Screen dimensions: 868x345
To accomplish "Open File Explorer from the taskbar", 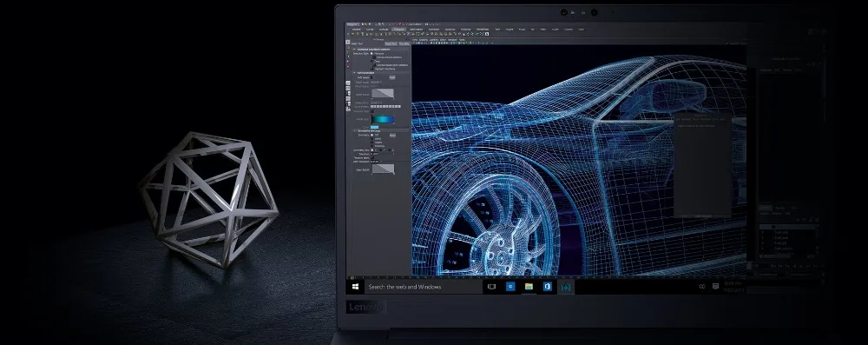I will click(529, 287).
